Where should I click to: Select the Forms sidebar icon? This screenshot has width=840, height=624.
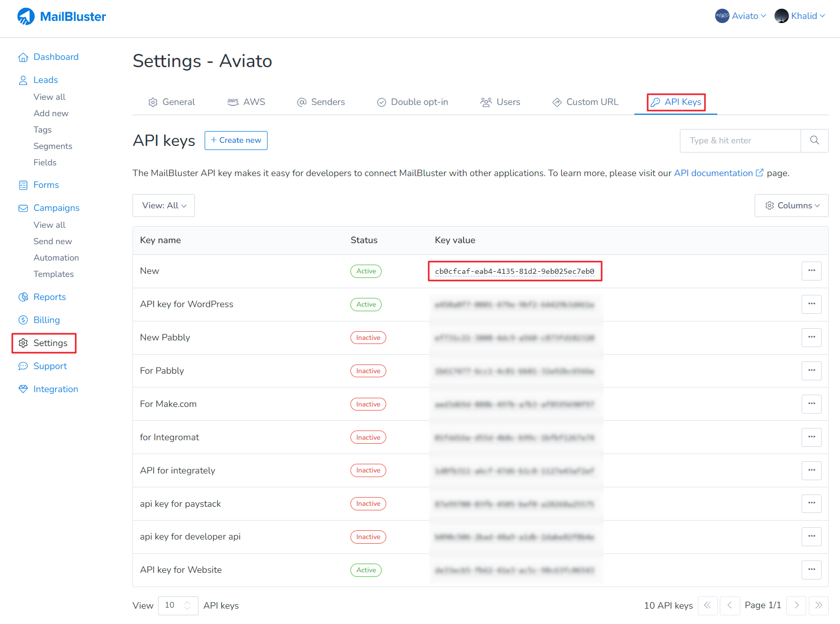(x=23, y=185)
